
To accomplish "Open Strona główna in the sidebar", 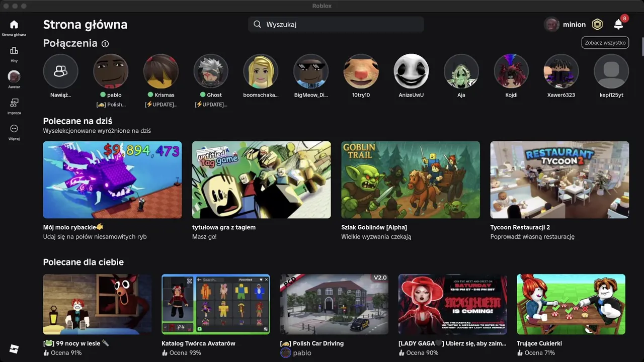I will pyautogui.click(x=14, y=28).
